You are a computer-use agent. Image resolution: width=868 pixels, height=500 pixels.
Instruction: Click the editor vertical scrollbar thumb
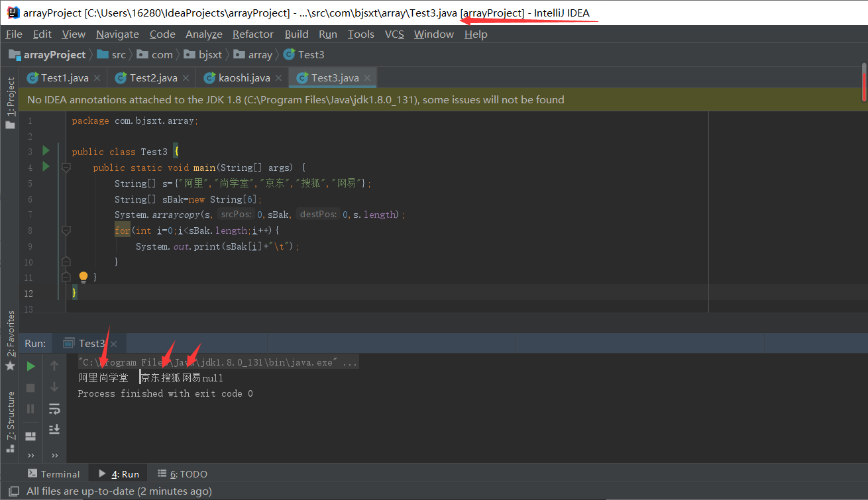click(x=864, y=81)
